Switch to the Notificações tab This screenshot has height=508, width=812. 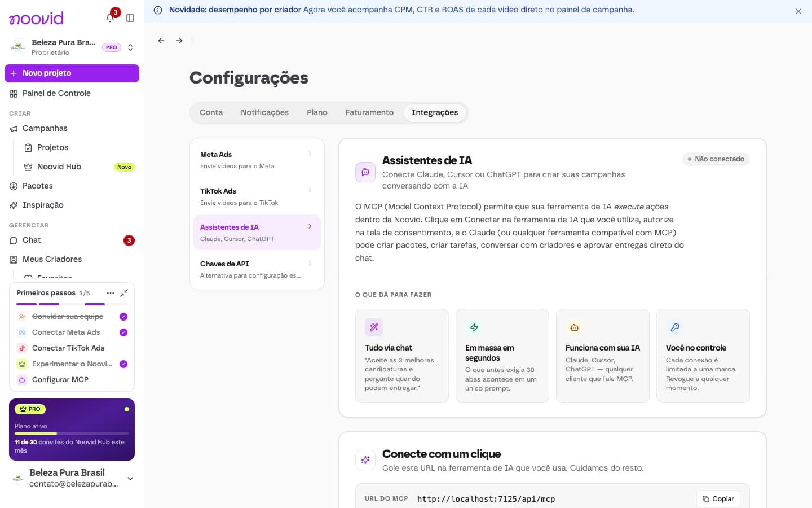[264, 112]
